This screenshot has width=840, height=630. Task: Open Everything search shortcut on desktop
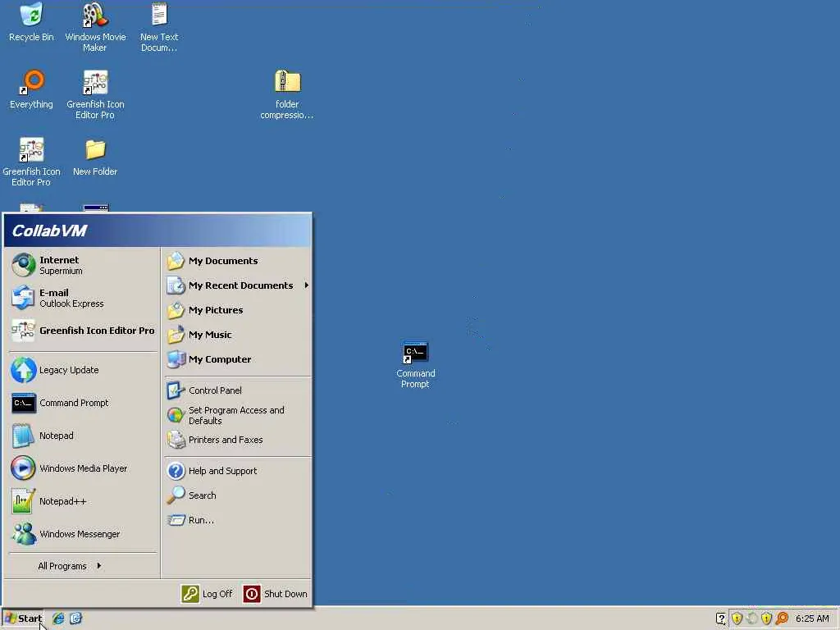click(x=31, y=90)
